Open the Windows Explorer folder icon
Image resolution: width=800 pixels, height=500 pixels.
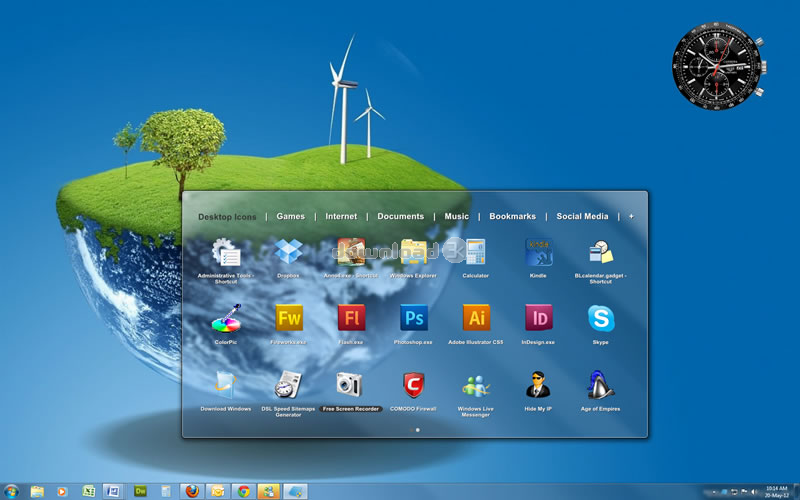(x=413, y=252)
